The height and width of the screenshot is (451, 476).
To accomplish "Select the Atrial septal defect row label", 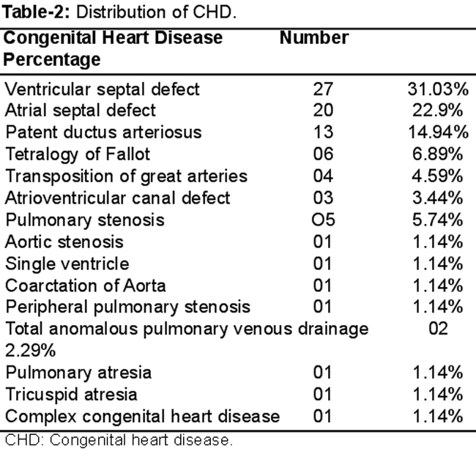I will [81, 110].
